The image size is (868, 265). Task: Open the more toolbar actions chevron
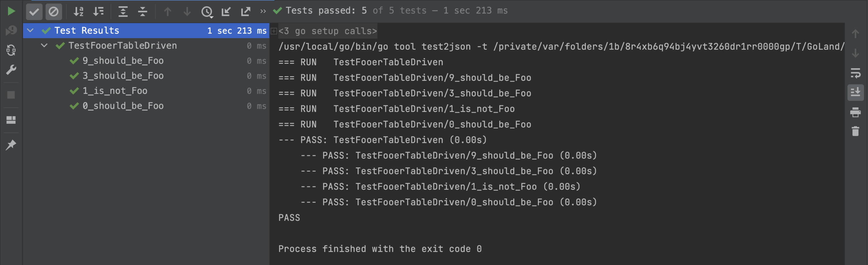pyautogui.click(x=263, y=11)
